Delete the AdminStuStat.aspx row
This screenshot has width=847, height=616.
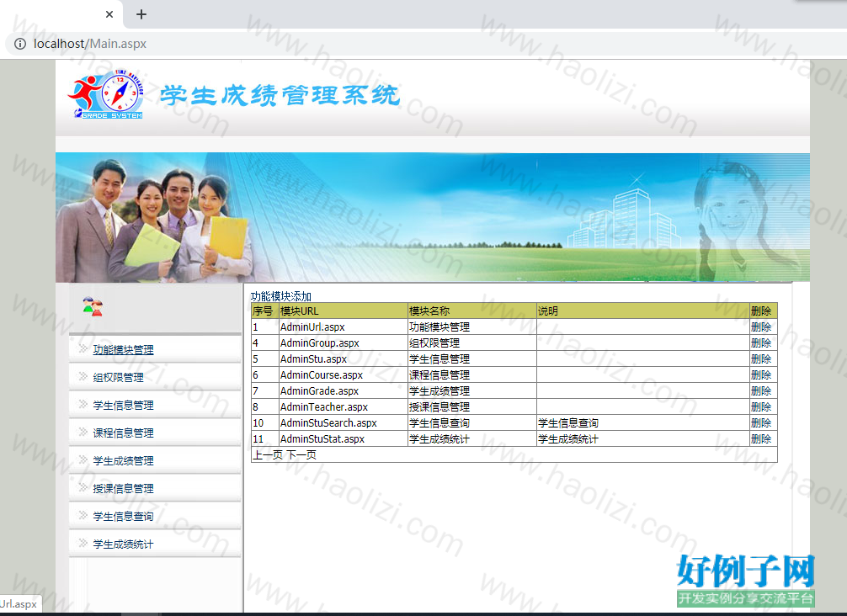click(x=761, y=439)
